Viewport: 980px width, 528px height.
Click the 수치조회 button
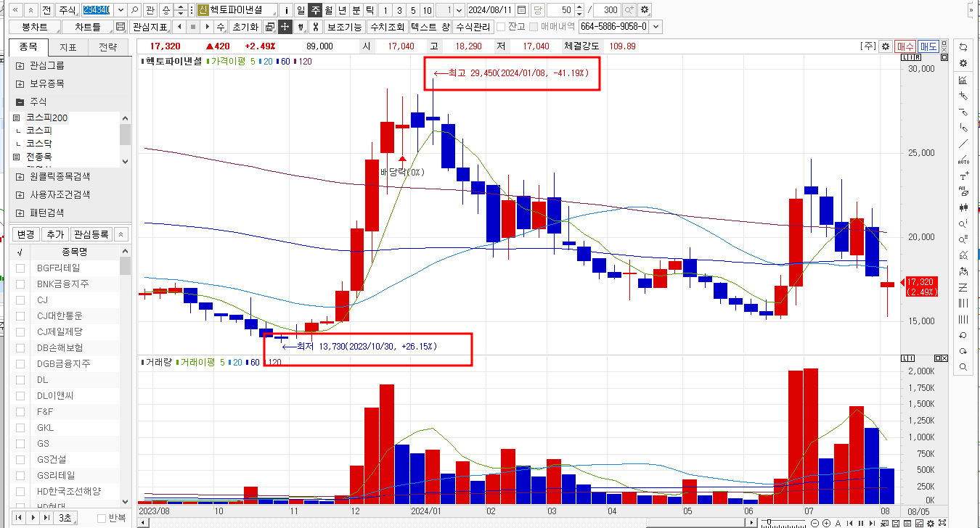[x=387, y=27]
